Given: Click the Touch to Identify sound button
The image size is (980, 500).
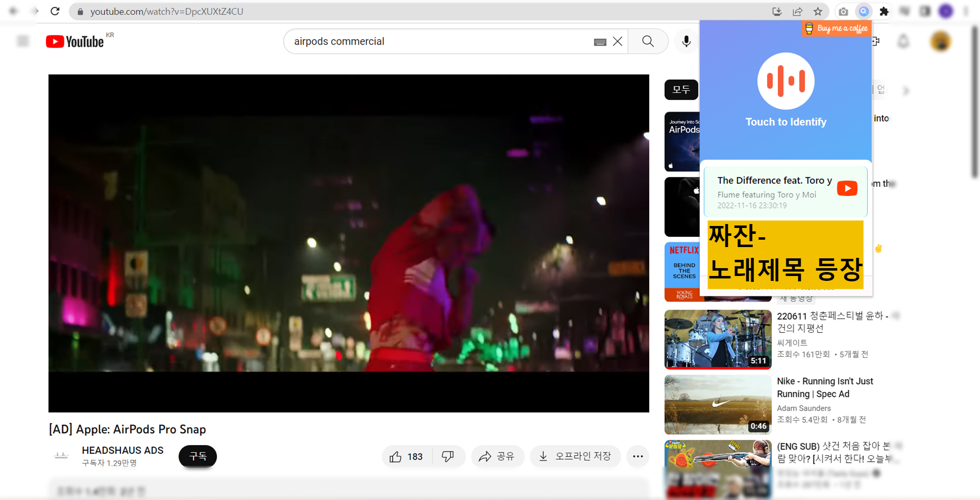Looking at the screenshot, I should click(786, 81).
